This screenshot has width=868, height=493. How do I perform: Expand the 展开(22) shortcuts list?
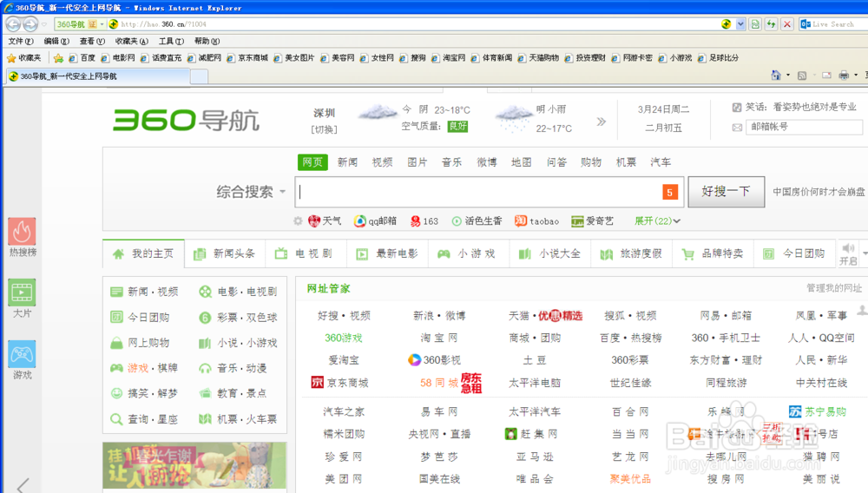click(x=657, y=220)
